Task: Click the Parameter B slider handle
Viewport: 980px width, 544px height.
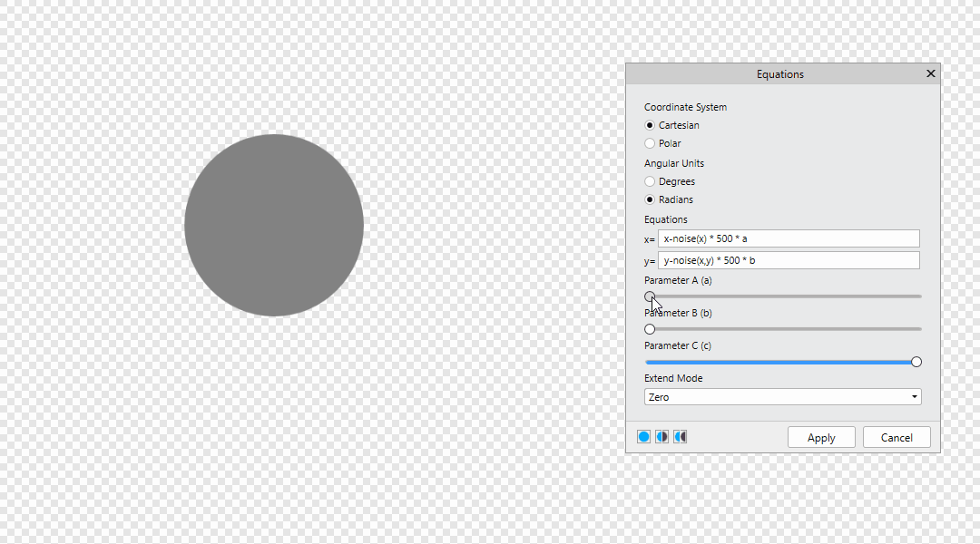Action: (650, 329)
